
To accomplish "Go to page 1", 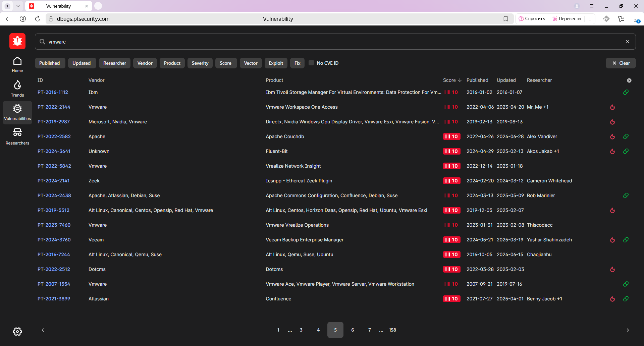I will tap(278, 330).
